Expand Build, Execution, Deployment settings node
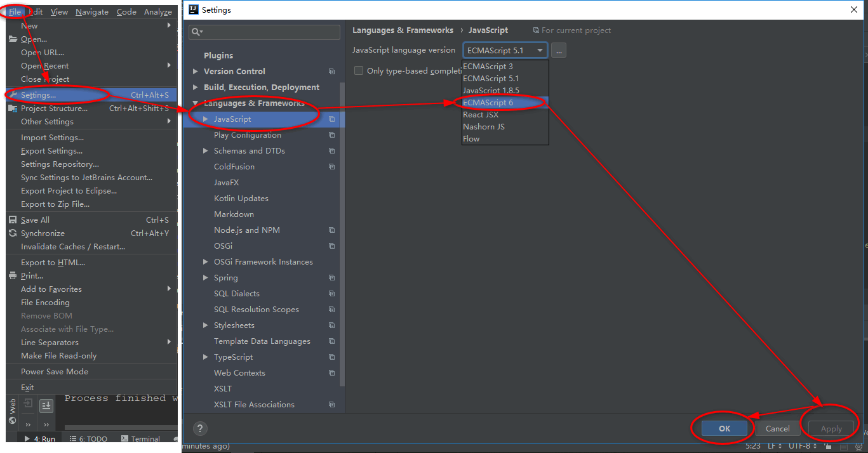868x453 pixels. tap(196, 88)
